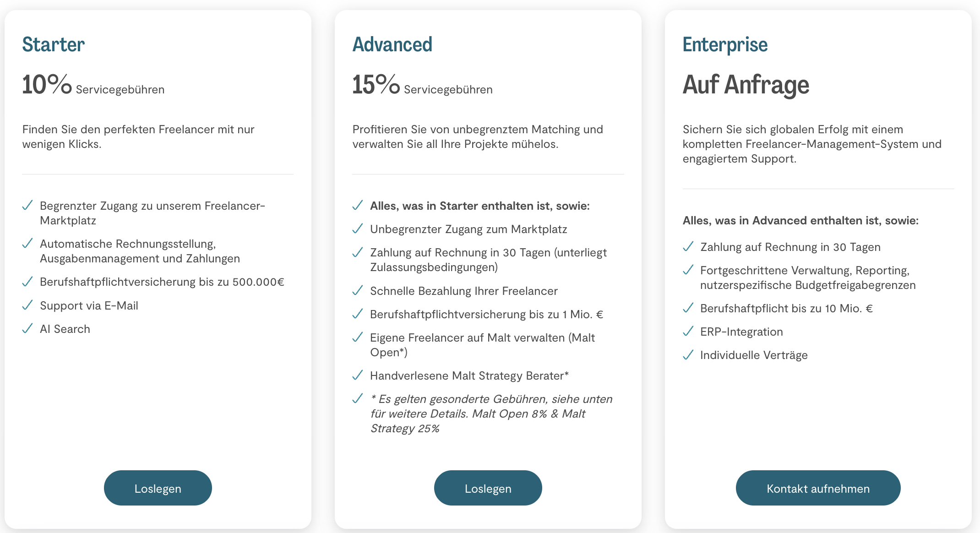Click checkmark next to Begrenzter Zugang feature

coord(27,205)
